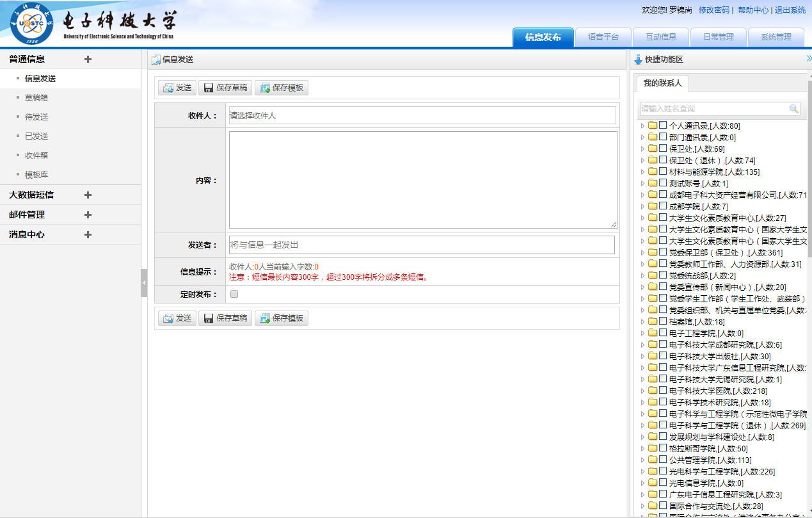Click the left sidebar collapse handle

(x=144, y=283)
